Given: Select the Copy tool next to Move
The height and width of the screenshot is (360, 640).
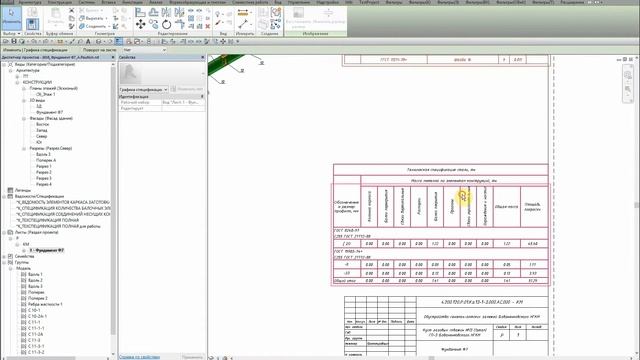Looking at the screenshot, I should coord(153,24).
